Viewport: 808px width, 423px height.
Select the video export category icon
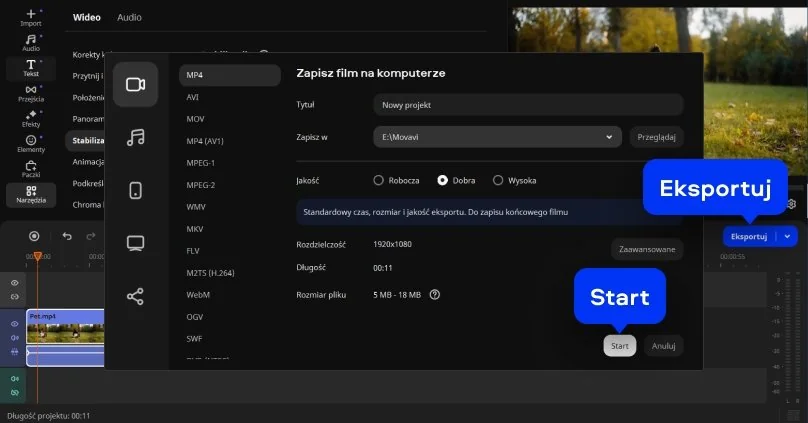tap(135, 84)
